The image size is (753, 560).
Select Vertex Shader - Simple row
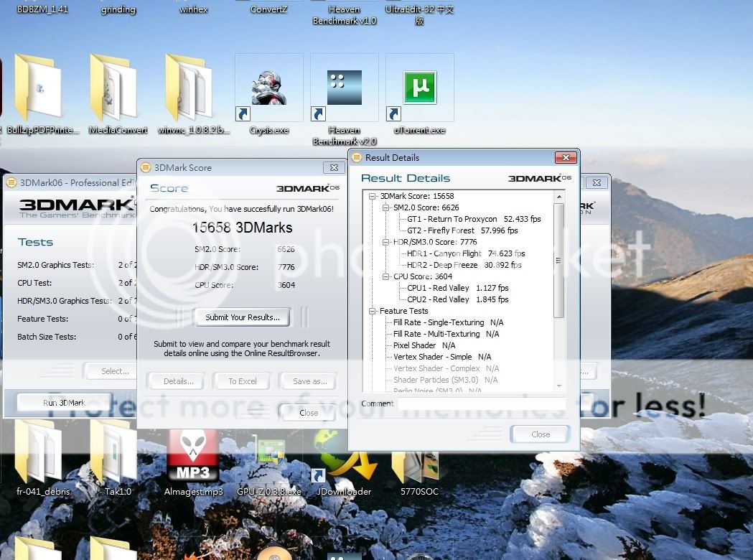click(441, 358)
